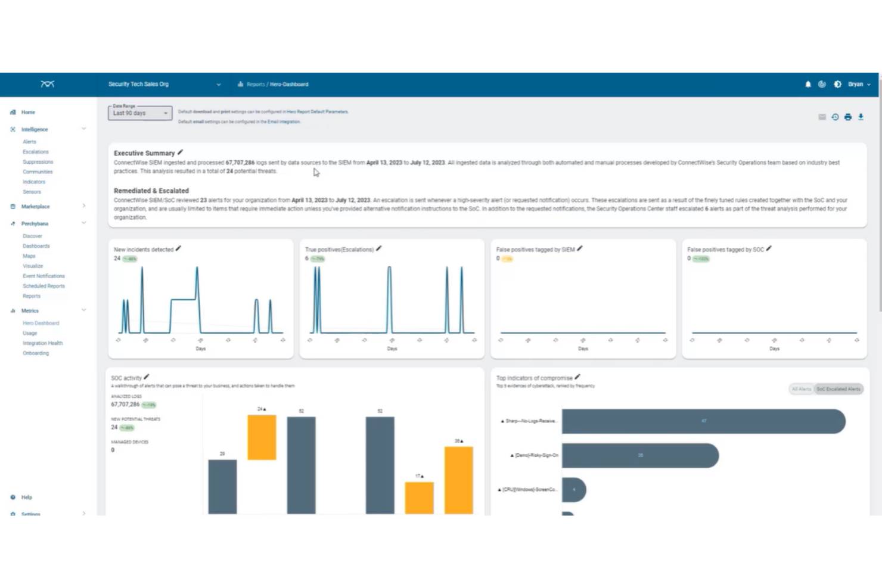Edit False positives tagged by SOC

pos(769,249)
